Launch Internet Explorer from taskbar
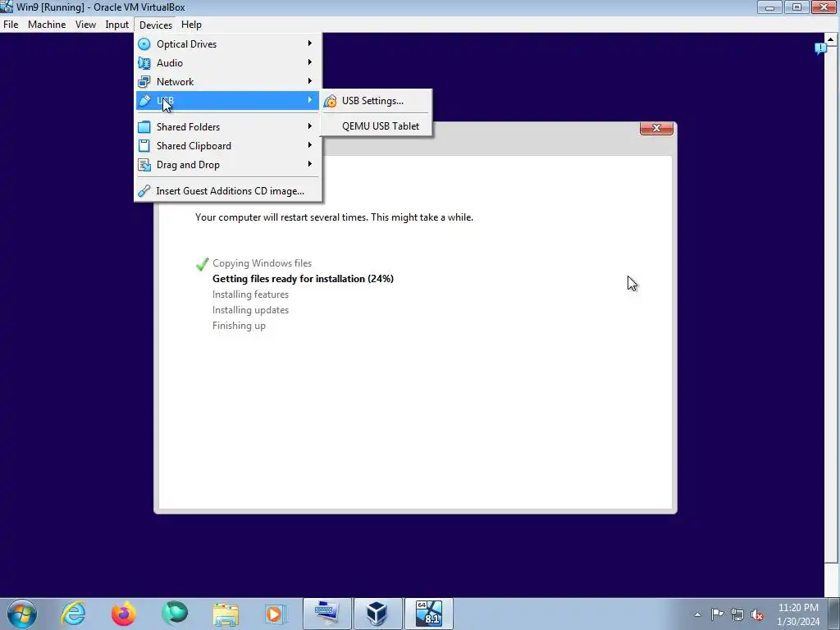840x630 pixels. click(x=73, y=614)
